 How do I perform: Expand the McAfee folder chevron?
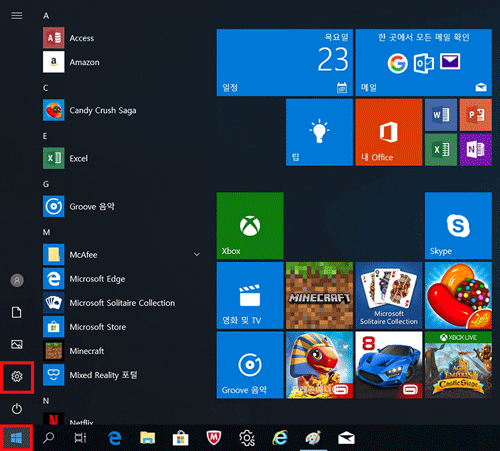tap(197, 255)
